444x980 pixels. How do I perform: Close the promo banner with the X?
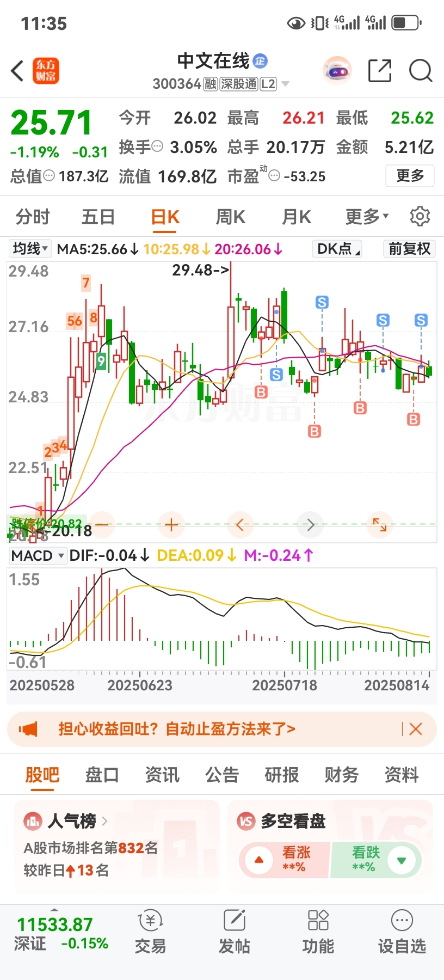pyautogui.click(x=416, y=729)
